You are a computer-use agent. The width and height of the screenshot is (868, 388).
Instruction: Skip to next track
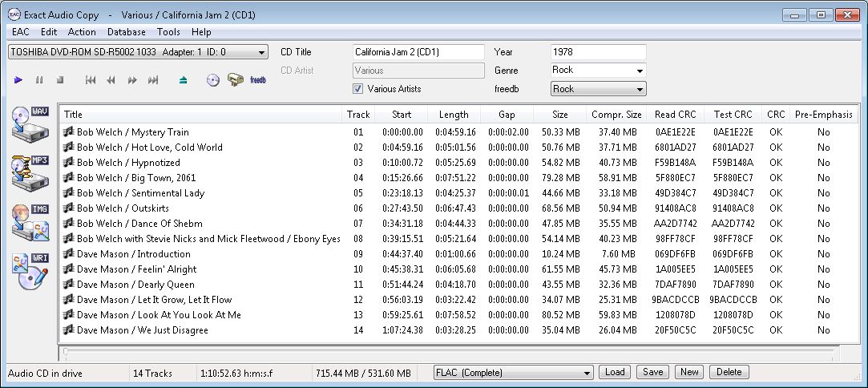click(x=153, y=80)
